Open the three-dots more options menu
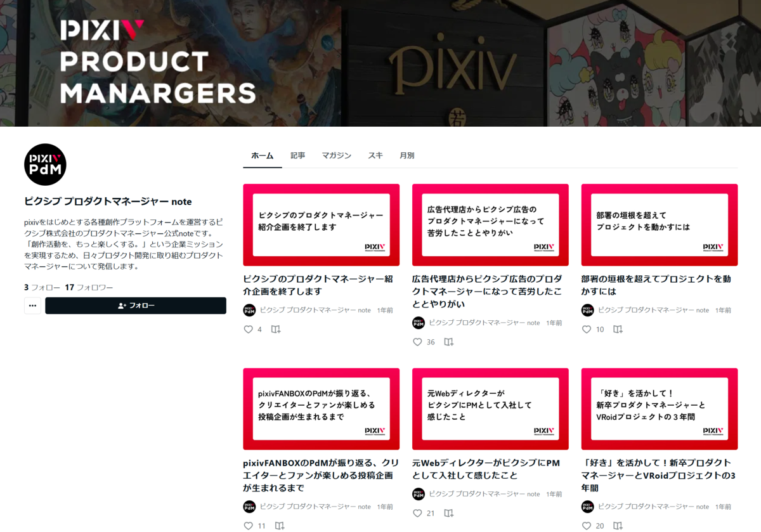This screenshot has height=532, width=761. tap(33, 306)
